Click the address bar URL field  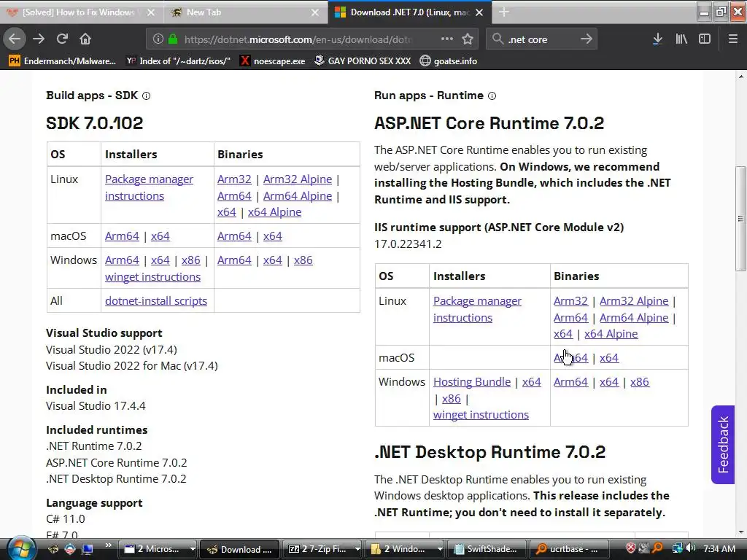coord(298,39)
